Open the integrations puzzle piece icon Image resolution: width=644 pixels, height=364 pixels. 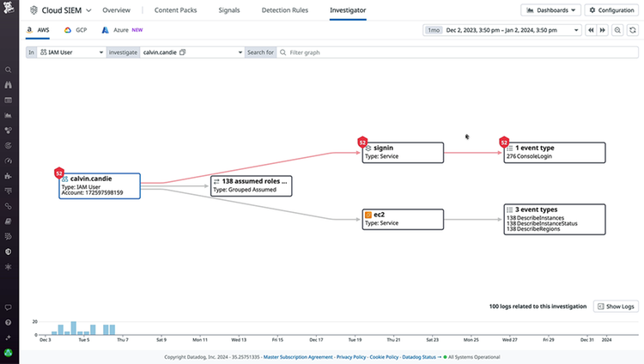(9, 176)
